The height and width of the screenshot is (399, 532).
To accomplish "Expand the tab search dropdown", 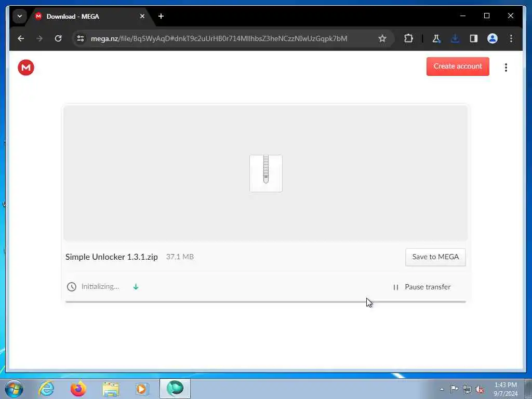I will point(20,16).
